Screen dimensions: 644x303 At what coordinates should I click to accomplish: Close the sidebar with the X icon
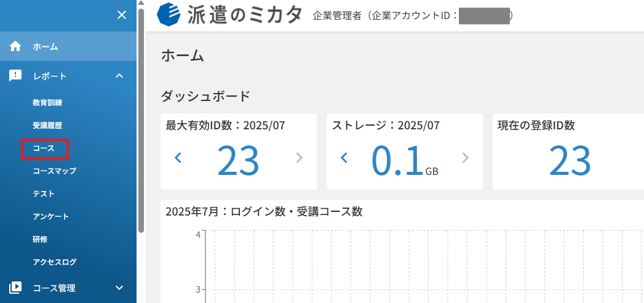[122, 15]
